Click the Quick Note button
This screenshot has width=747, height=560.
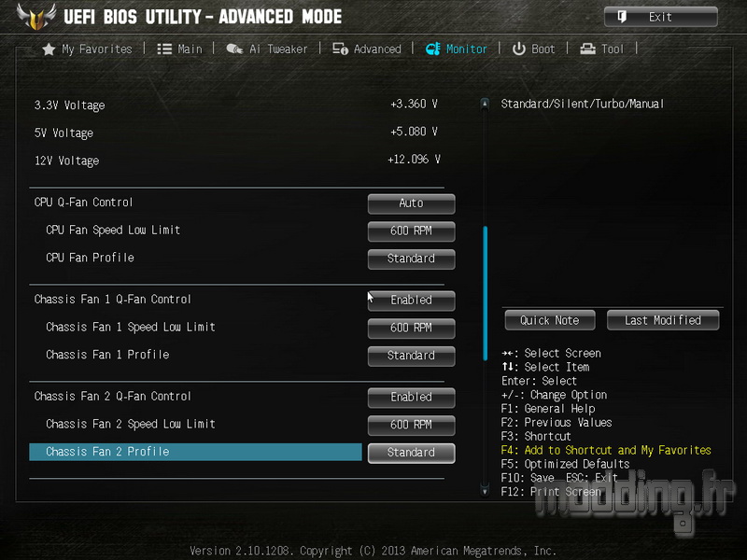pos(550,320)
